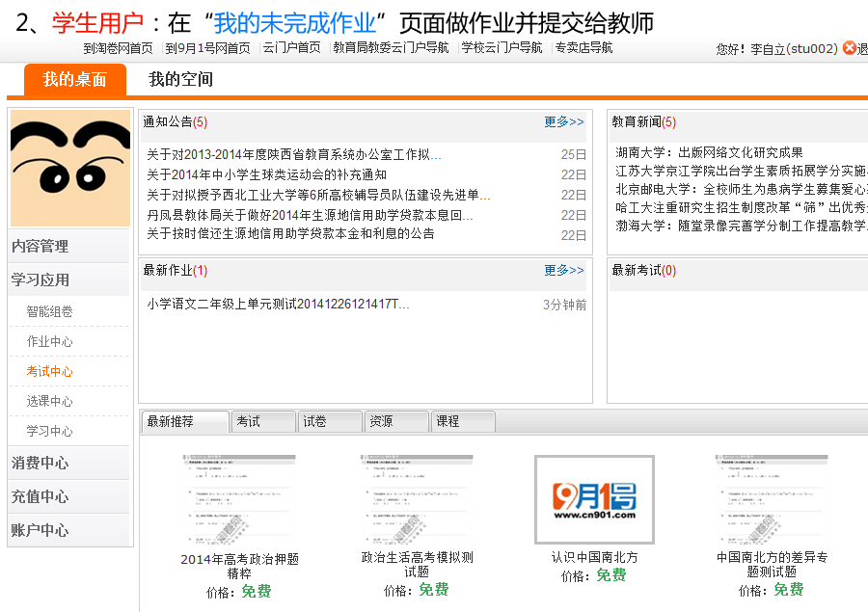The height and width of the screenshot is (612, 868).
Task: Click 更多>> link in 通知公告 panel
Action: 563,122
